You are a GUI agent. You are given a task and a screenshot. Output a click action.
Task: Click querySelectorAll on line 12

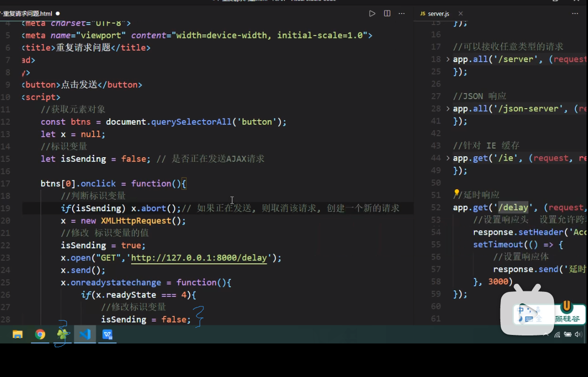tap(191, 122)
